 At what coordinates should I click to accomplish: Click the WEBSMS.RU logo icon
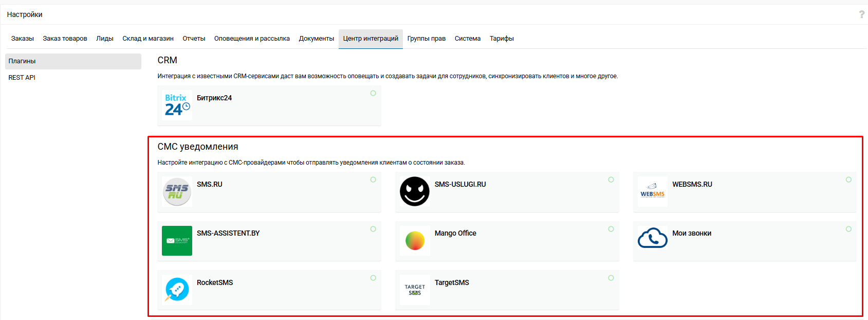(x=653, y=191)
